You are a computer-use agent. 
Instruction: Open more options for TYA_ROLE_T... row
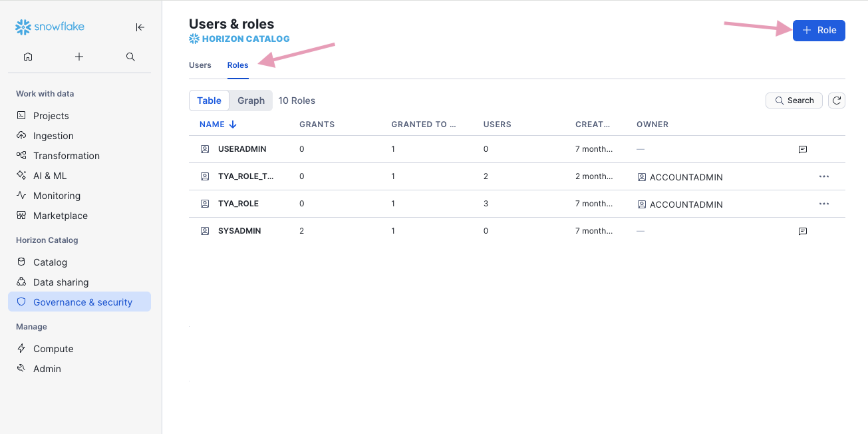coord(824,176)
